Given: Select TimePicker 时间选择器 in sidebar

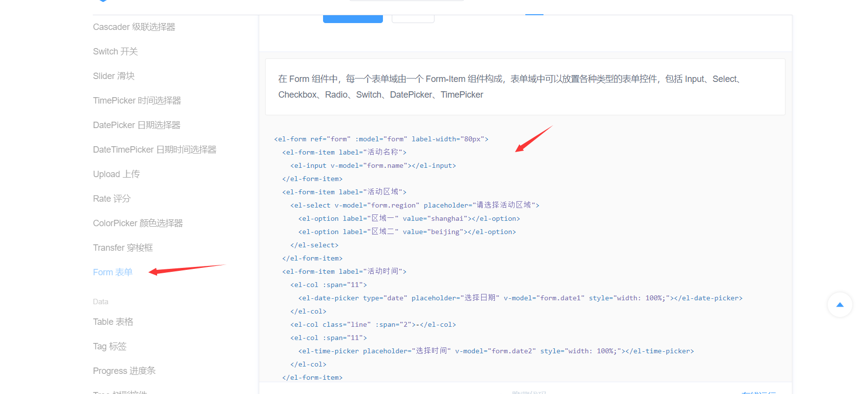Looking at the screenshot, I should coord(137,101).
